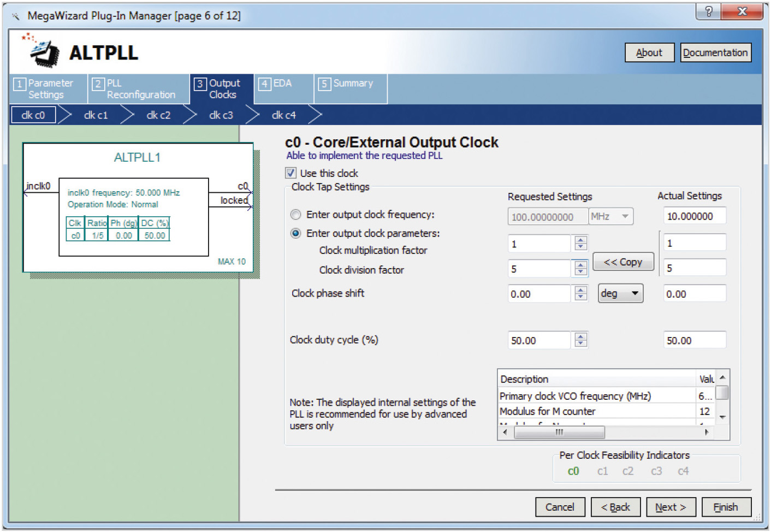The width and height of the screenshot is (771, 532).
Task: Open the MHz frequency unit dropdown
Action: pos(610,217)
